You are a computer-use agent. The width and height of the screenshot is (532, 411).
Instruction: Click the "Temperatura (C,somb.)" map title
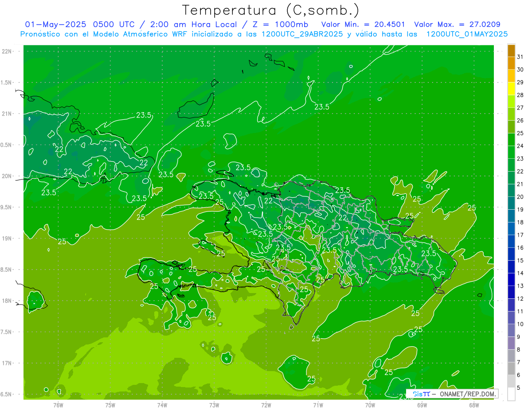[271, 11]
